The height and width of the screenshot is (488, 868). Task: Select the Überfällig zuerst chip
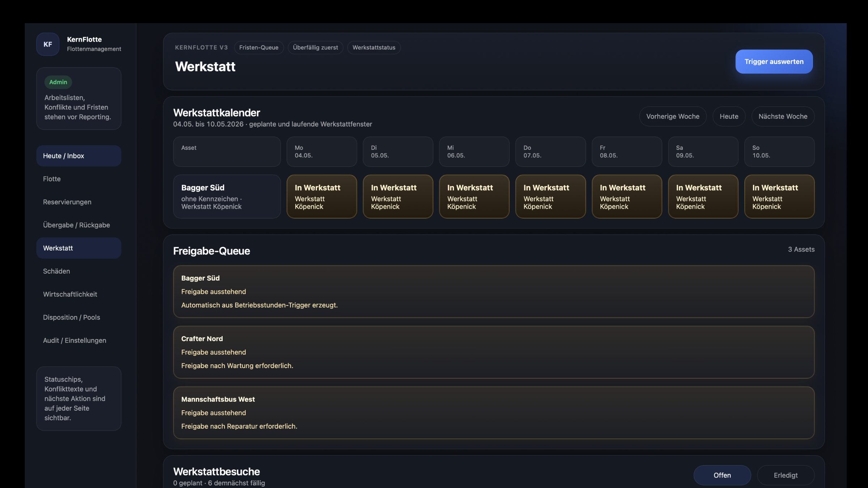pos(315,47)
